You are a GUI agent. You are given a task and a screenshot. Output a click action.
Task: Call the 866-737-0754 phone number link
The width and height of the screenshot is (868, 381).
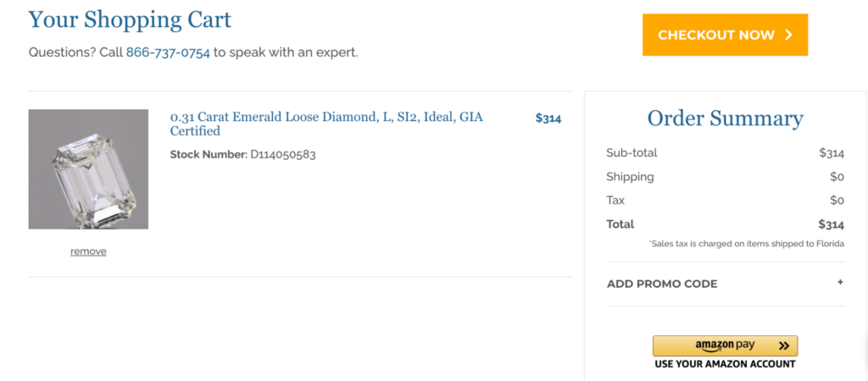coord(168,53)
